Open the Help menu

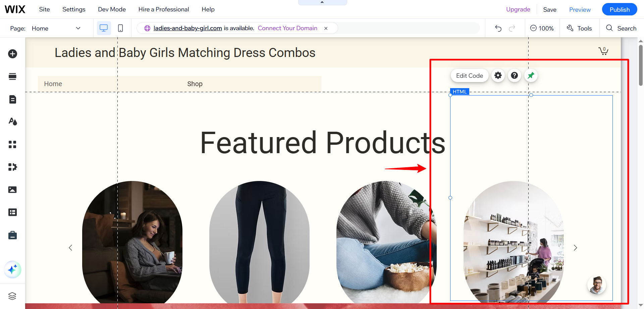208,9
